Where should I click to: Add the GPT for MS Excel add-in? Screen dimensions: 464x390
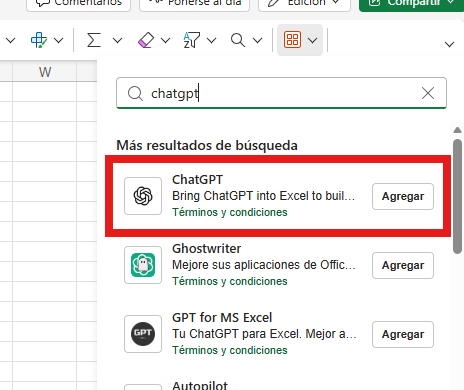tap(403, 334)
